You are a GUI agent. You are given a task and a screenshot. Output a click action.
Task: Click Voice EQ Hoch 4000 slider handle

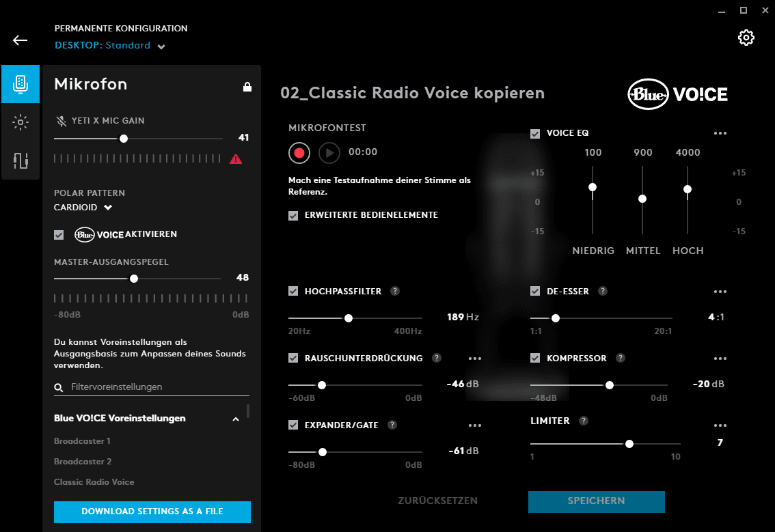687,189
